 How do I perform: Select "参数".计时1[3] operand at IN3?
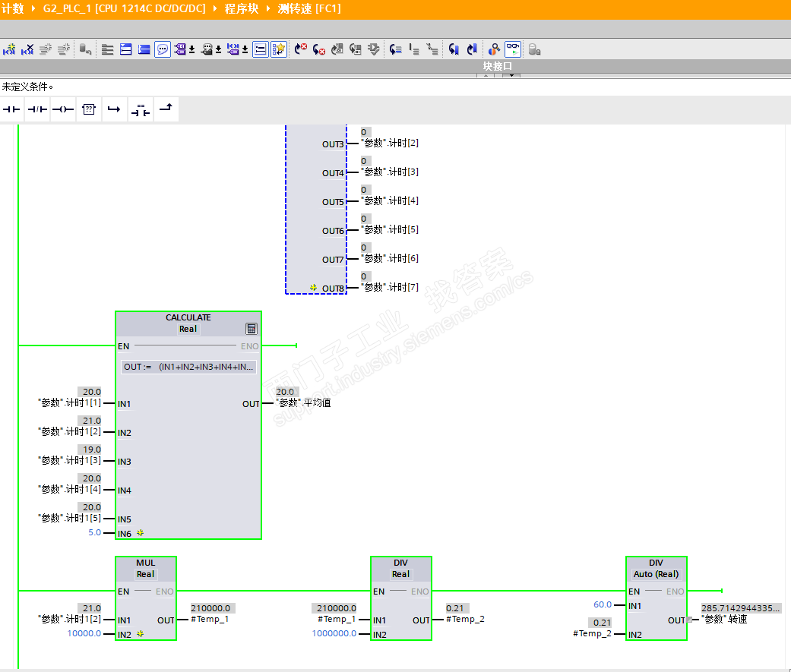pos(70,460)
